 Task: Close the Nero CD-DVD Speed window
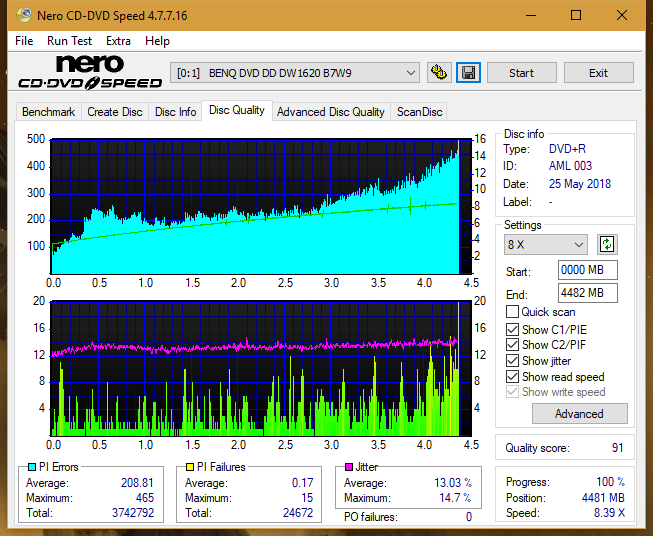[x=622, y=15]
